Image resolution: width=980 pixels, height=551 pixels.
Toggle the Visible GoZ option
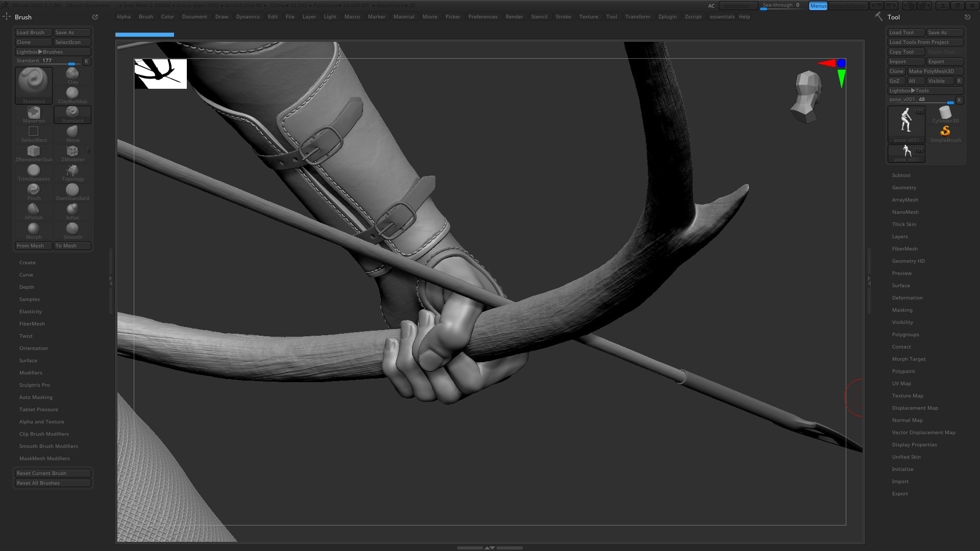(939, 81)
